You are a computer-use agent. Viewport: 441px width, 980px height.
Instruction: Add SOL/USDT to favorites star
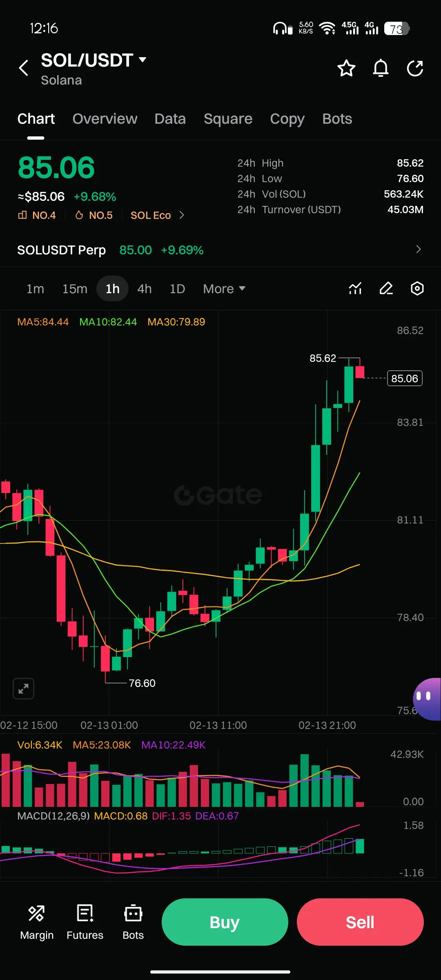346,68
